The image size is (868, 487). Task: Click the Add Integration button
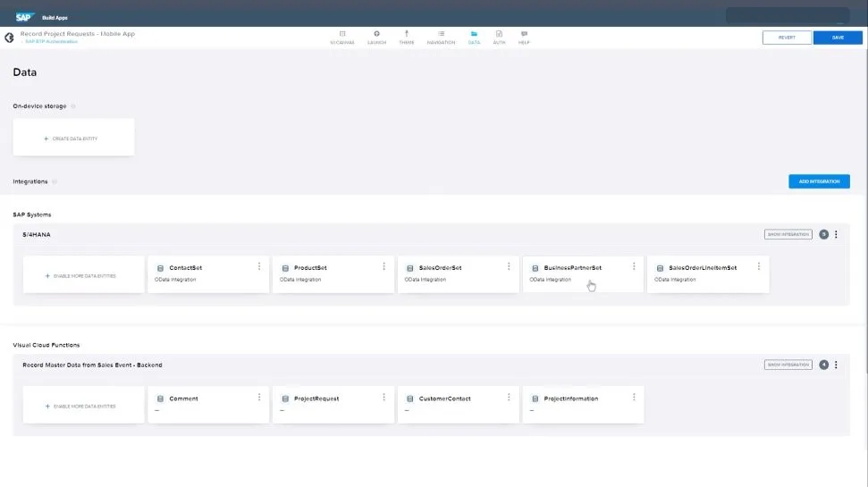(x=819, y=181)
